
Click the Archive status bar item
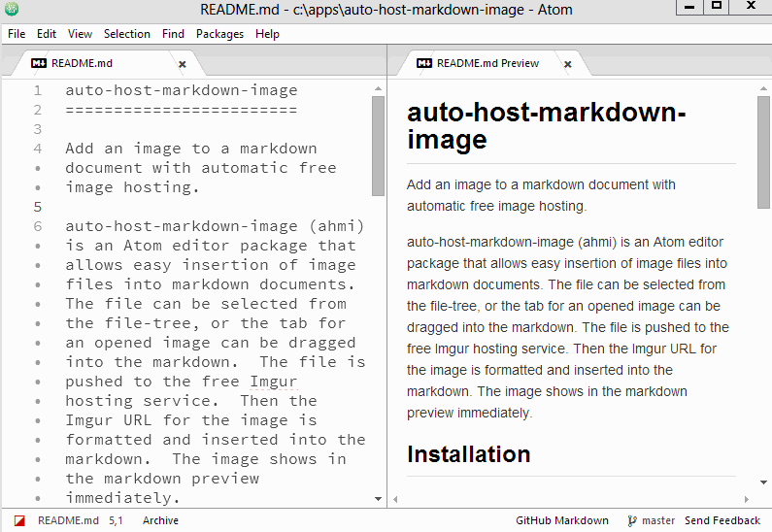pos(160,520)
